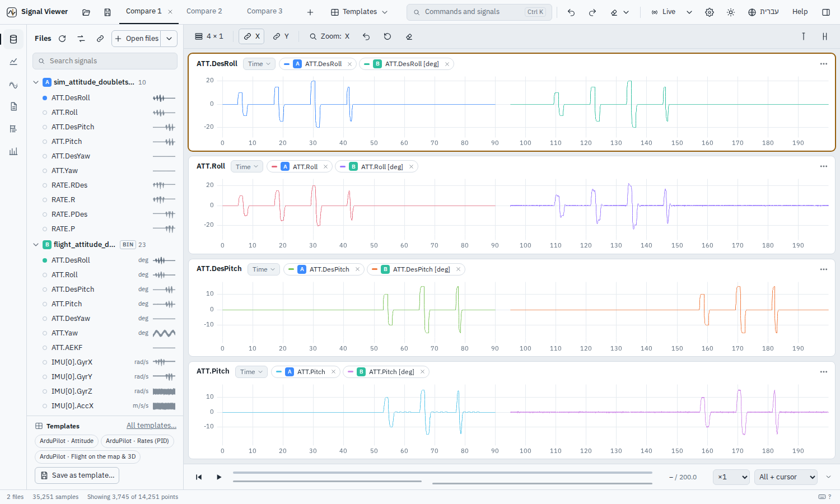Open the Help menu

(x=800, y=12)
